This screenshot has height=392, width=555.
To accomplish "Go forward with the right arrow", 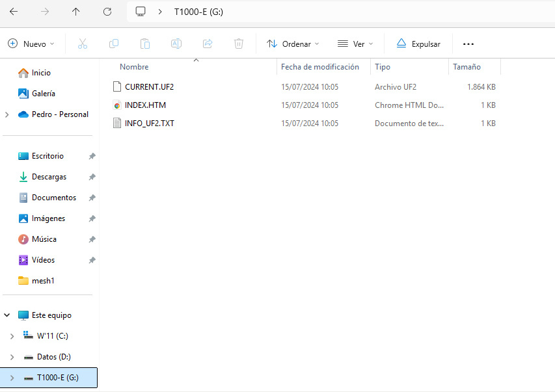I will pos(45,12).
